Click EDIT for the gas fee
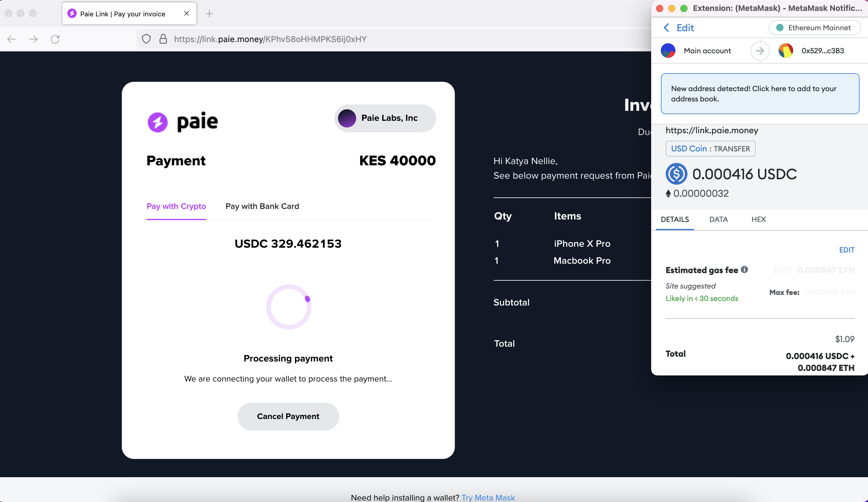The height and width of the screenshot is (502, 868). 846,250
